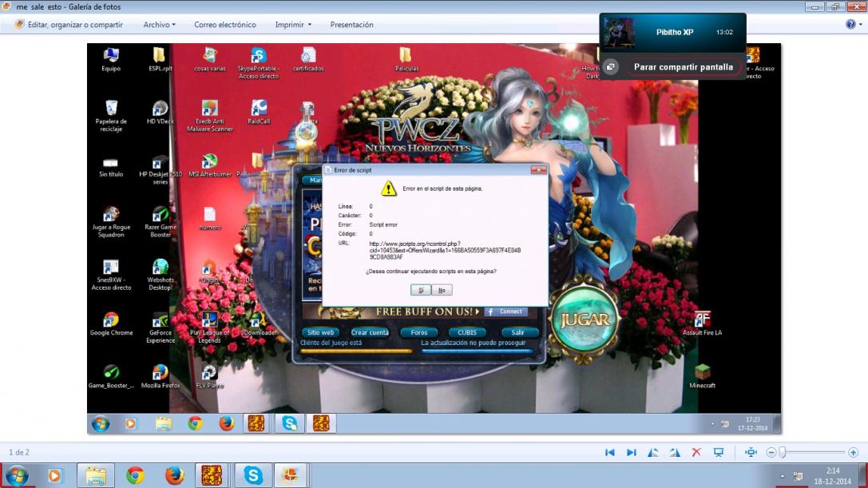Rotate the photo clockwise

[675, 453]
